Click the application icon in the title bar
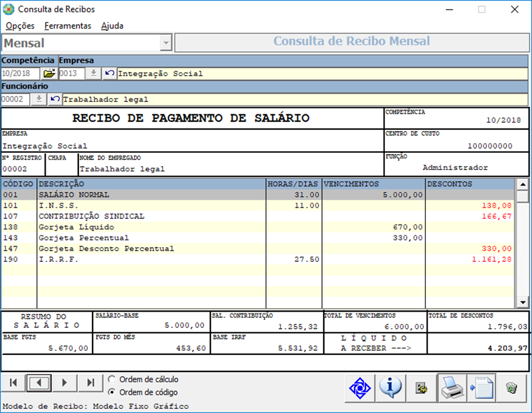This screenshot has width=532, height=413. 8,9
